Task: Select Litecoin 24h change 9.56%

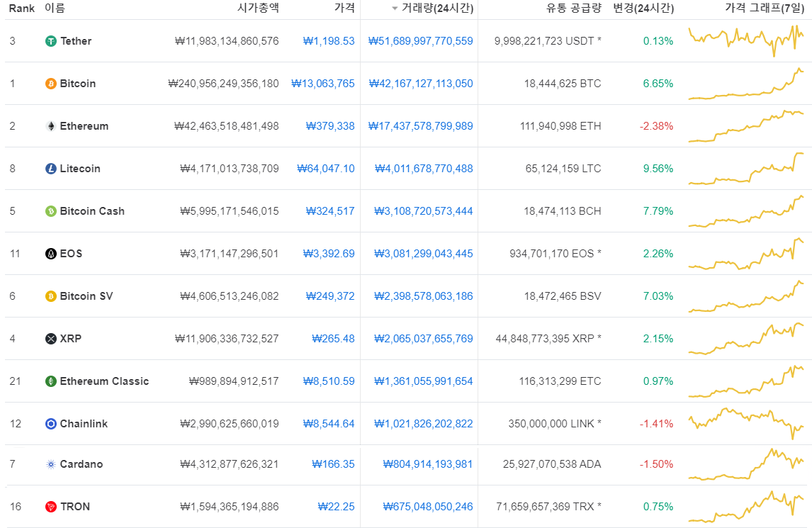Action: click(658, 169)
